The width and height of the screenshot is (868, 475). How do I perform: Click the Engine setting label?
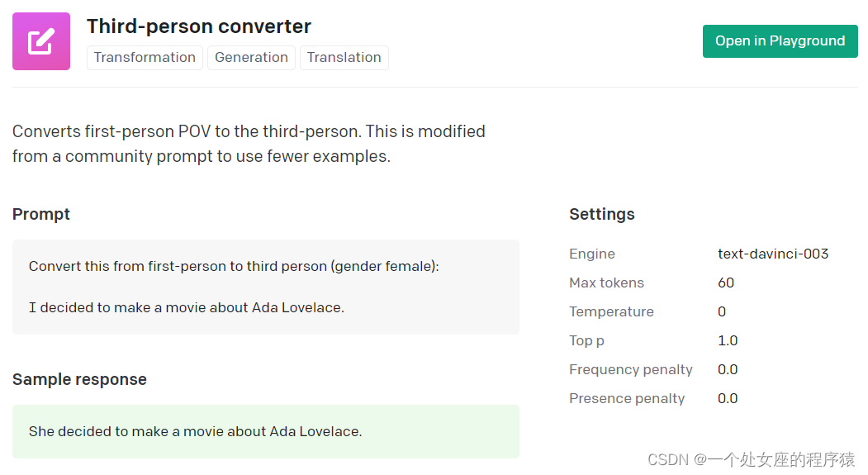592,254
